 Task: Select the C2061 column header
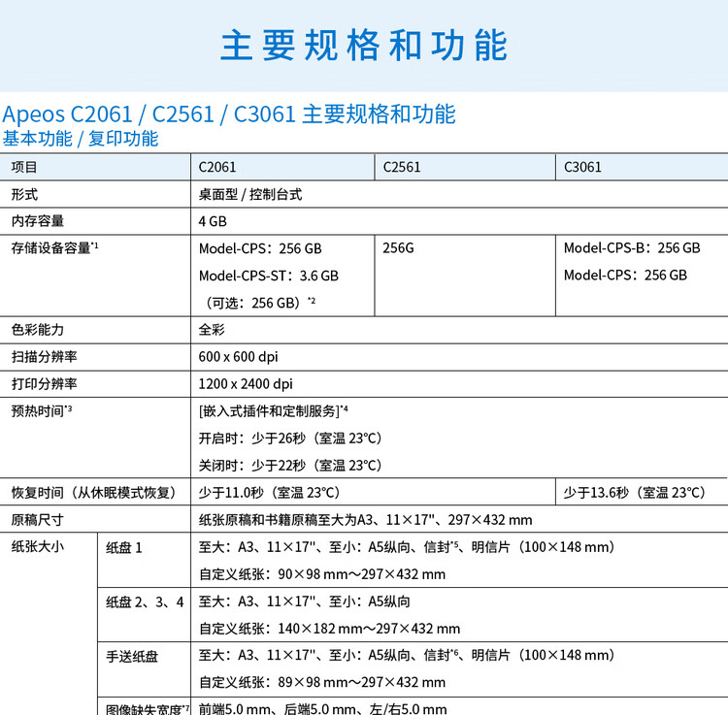(x=217, y=167)
